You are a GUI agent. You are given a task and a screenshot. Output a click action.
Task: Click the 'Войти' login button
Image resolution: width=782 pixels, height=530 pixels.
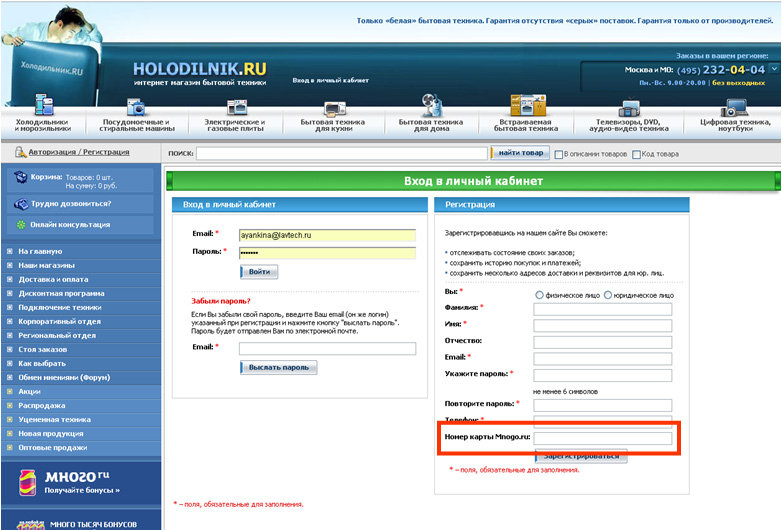pyautogui.click(x=259, y=272)
